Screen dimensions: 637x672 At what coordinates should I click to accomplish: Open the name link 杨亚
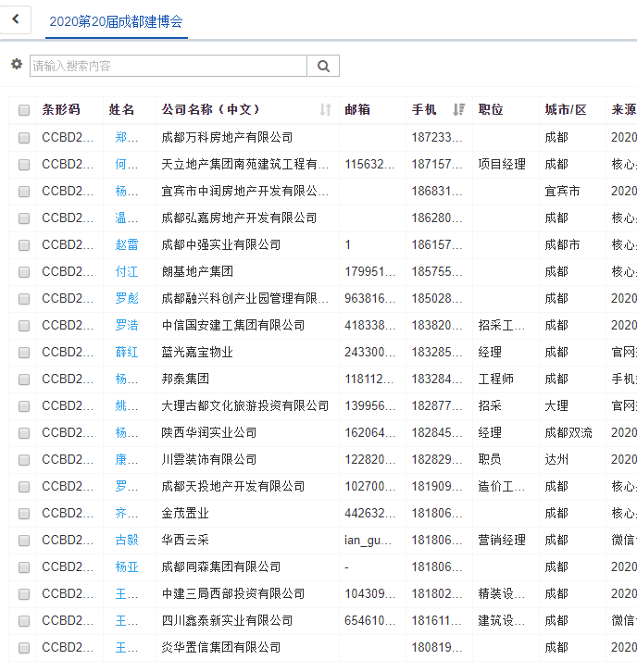127,567
